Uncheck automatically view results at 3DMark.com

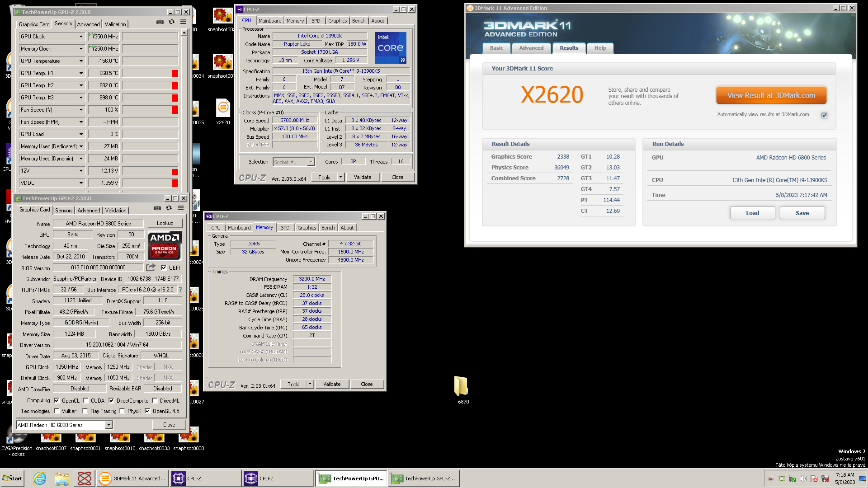(x=824, y=115)
